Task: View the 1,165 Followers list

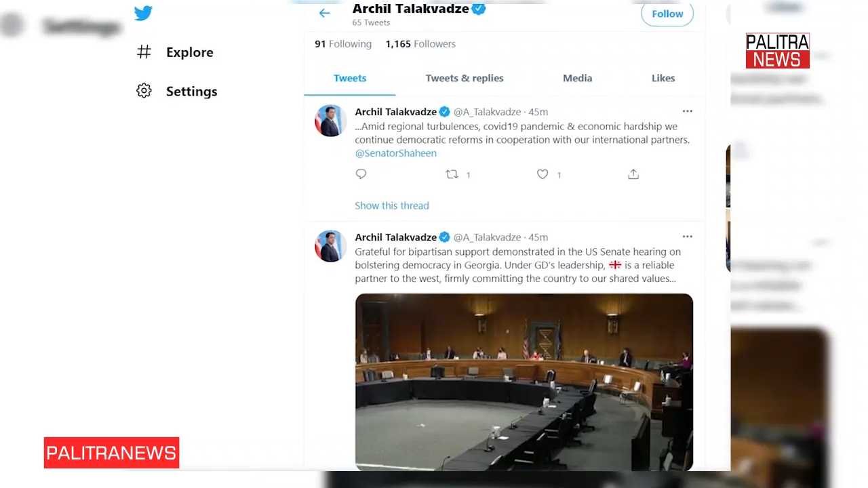Action: [420, 44]
